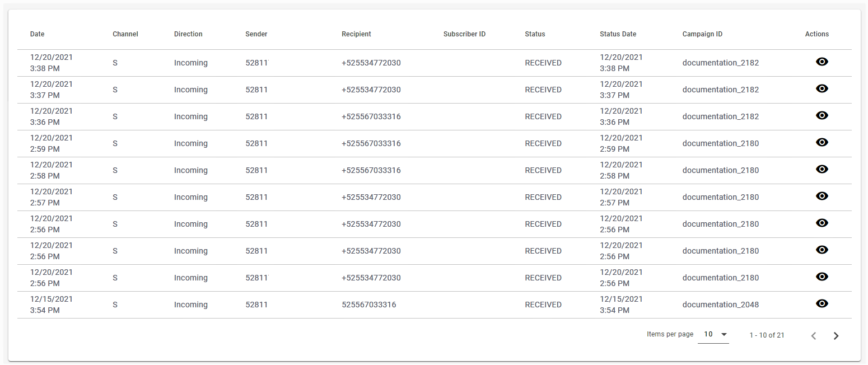Click sender 52811 in the 12/15/2021 row
This screenshot has width=868, height=365.
(256, 305)
